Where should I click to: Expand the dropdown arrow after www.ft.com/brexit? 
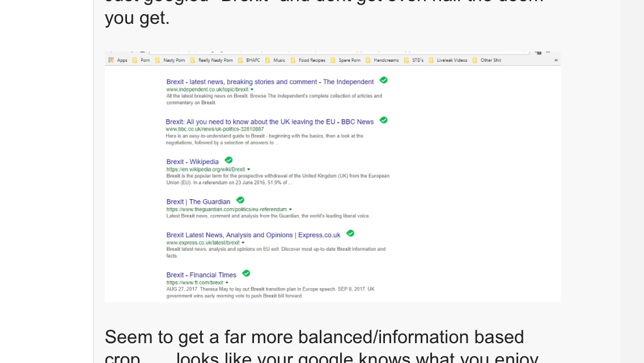click(227, 283)
